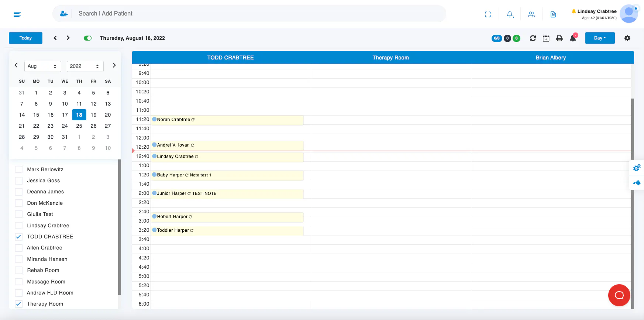The width and height of the screenshot is (644, 320).
Task: Open the 2022 year selector
Action: coord(85,66)
